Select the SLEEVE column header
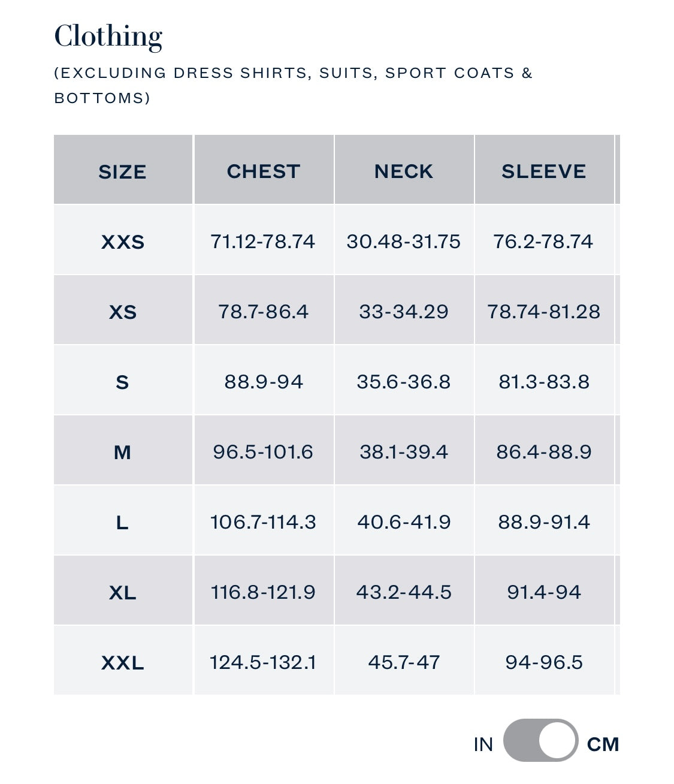 click(543, 171)
